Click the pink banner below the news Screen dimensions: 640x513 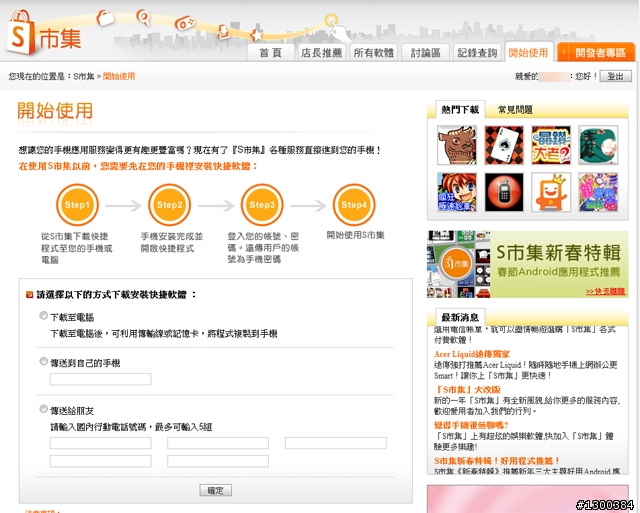coord(528,499)
